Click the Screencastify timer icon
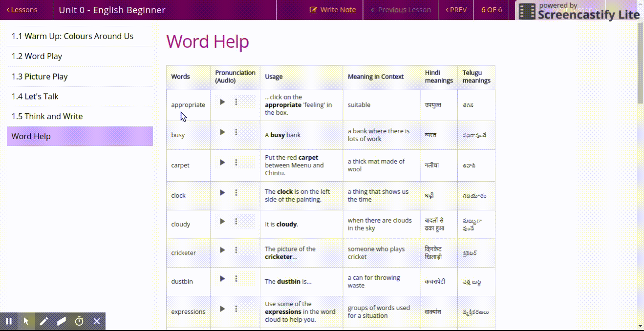 tap(79, 321)
